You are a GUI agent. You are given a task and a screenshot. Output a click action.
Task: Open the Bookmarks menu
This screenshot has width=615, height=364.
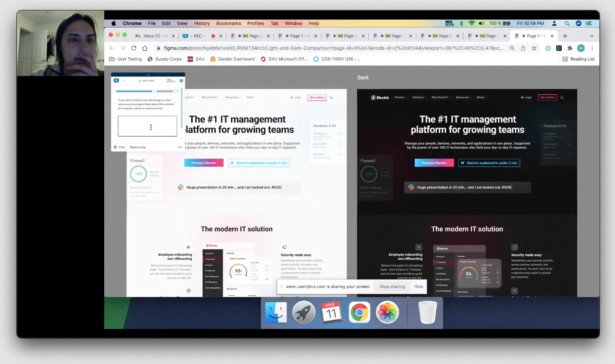(x=229, y=23)
